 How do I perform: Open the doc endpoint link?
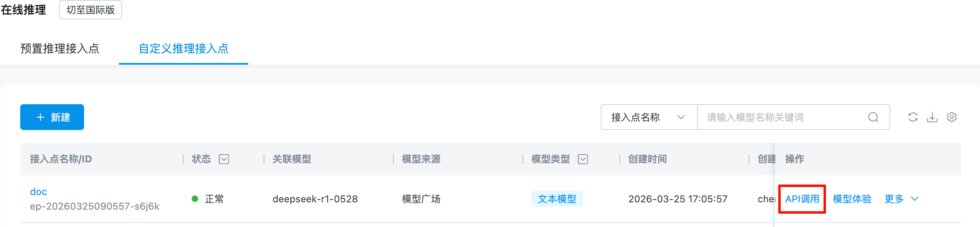coord(38,191)
